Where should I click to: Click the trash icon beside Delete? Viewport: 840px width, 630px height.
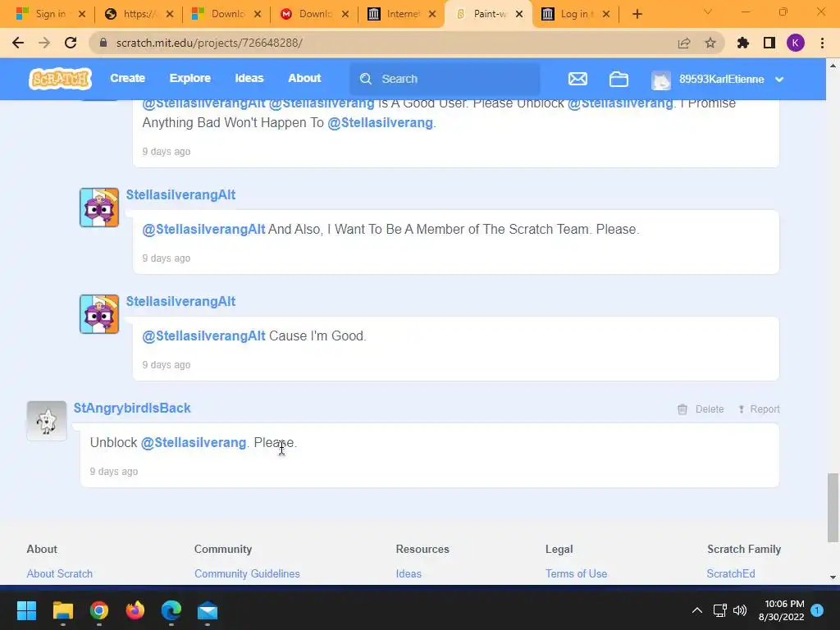click(682, 409)
